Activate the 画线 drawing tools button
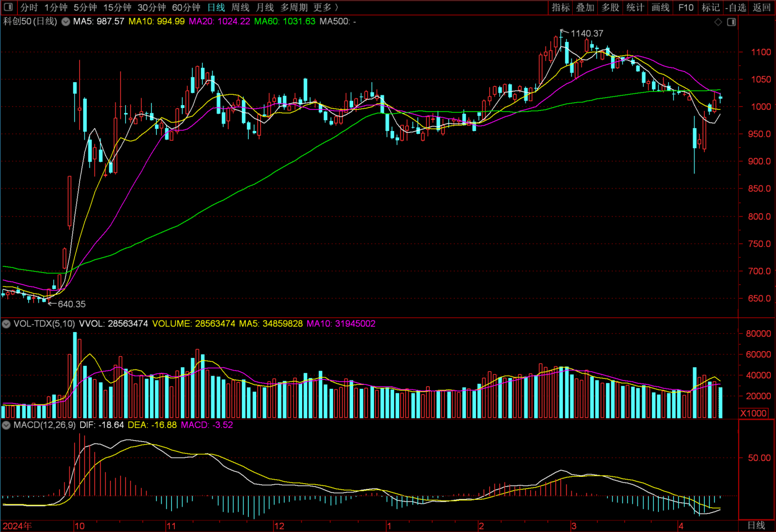The image size is (776, 532). (x=661, y=7)
